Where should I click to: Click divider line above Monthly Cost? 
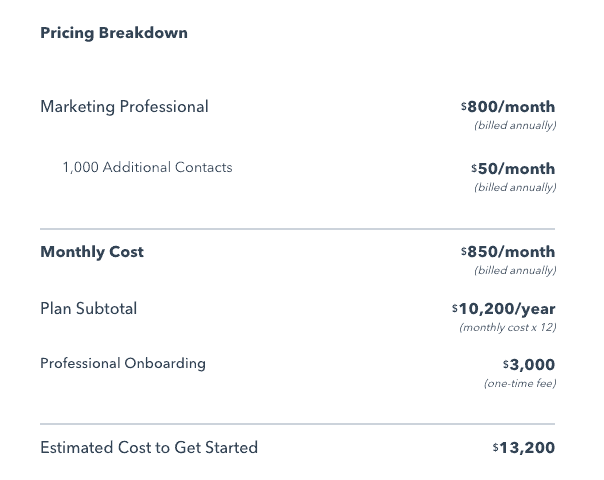tap(297, 229)
